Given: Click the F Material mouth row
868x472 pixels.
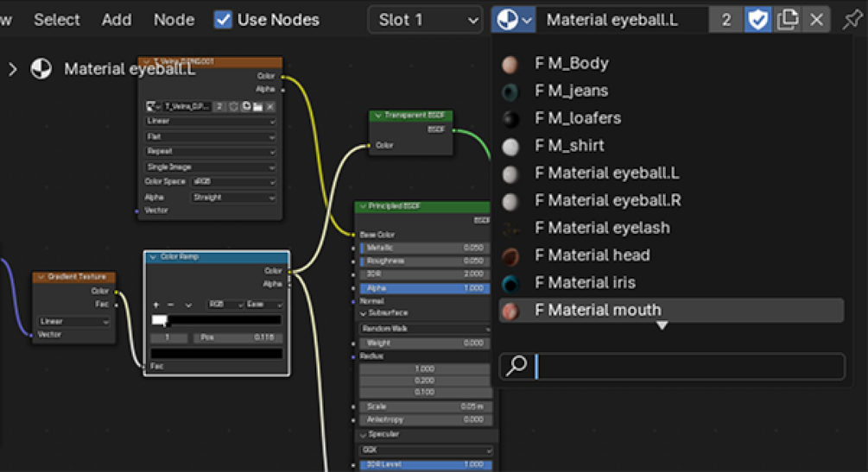Looking at the screenshot, I should (671, 311).
